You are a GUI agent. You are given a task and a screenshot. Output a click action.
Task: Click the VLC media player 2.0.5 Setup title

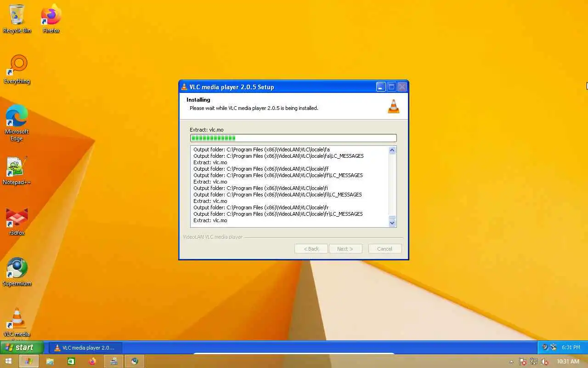232,87
